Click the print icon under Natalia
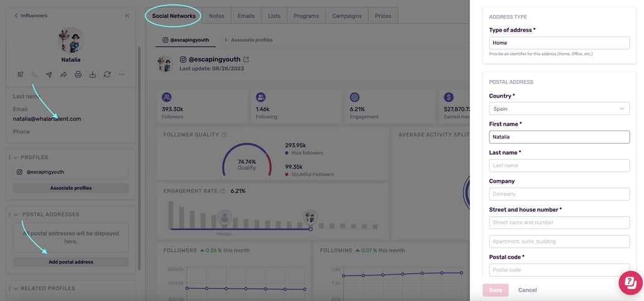This screenshot has height=301, width=644. [78, 74]
